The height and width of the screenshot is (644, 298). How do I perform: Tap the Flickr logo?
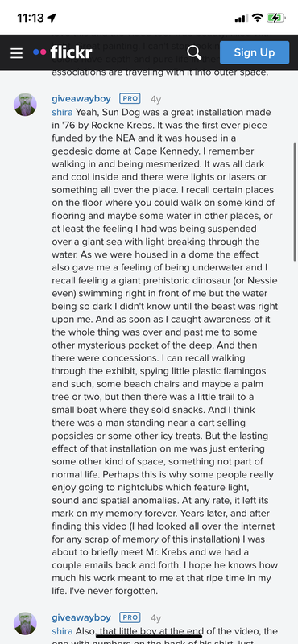click(63, 52)
